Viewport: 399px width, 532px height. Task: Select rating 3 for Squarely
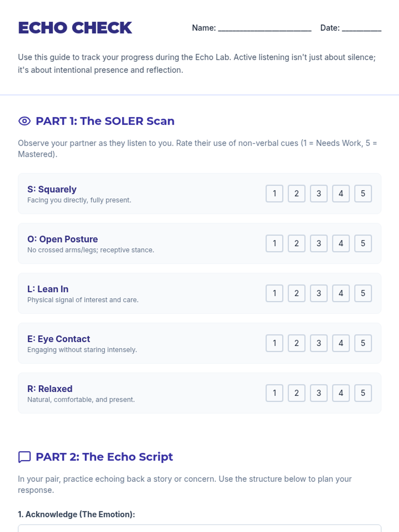coord(319,194)
